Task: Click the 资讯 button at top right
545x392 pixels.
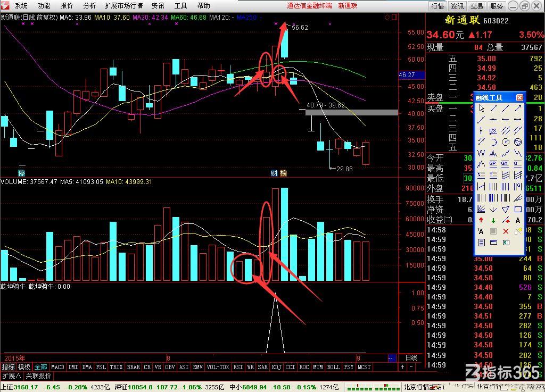Action: 457,6
